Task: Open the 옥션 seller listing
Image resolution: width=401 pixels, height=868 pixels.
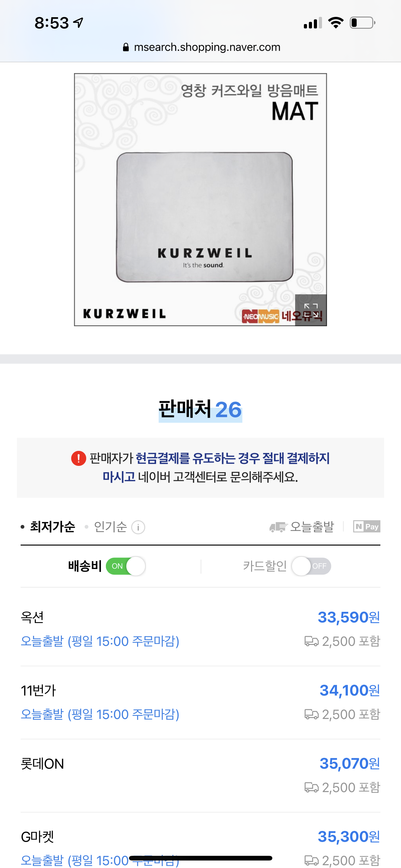Action: point(200,629)
